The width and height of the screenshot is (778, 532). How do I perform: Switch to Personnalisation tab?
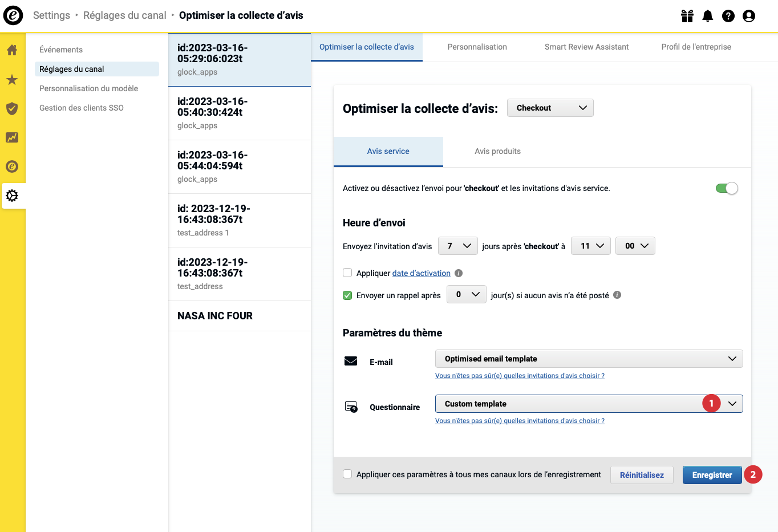pyautogui.click(x=477, y=47)
